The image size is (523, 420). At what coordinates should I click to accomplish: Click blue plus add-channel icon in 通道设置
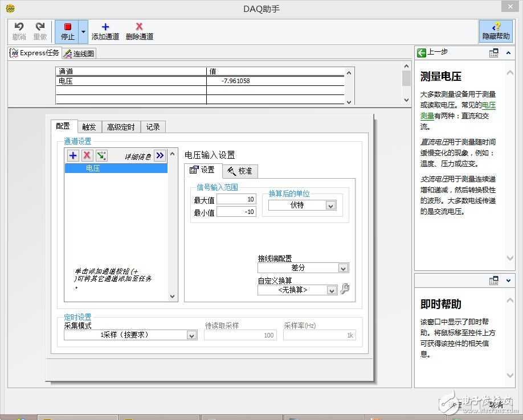(x=73, y=155)
